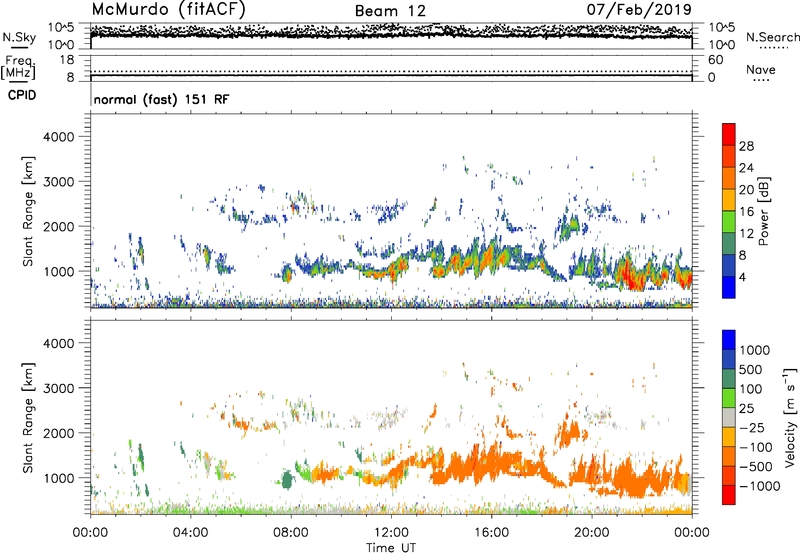Click the "4" label on Power colorbar
Image resolution: width=800 pixels, height=554 pixels.
tap(743, 278)
